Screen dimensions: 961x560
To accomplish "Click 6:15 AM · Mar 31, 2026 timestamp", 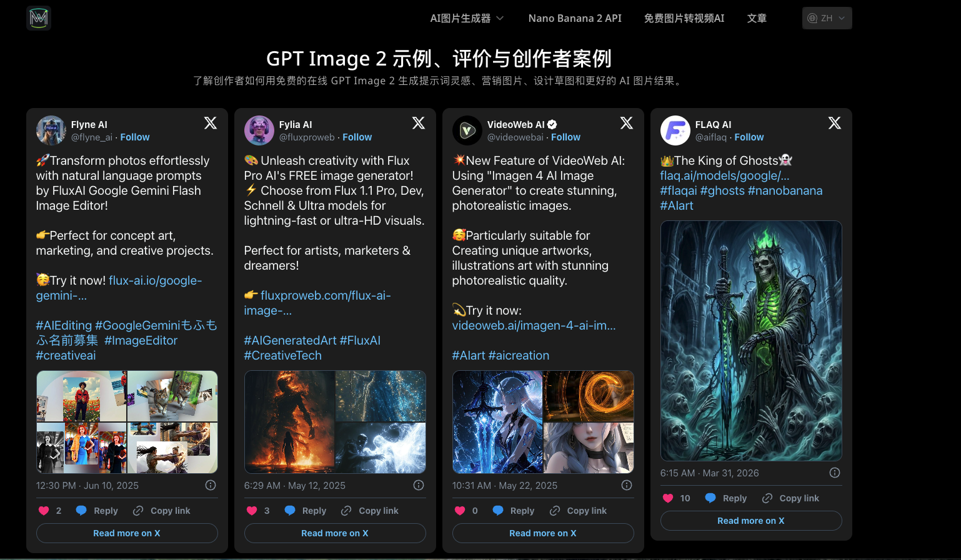I will point(710,473).
